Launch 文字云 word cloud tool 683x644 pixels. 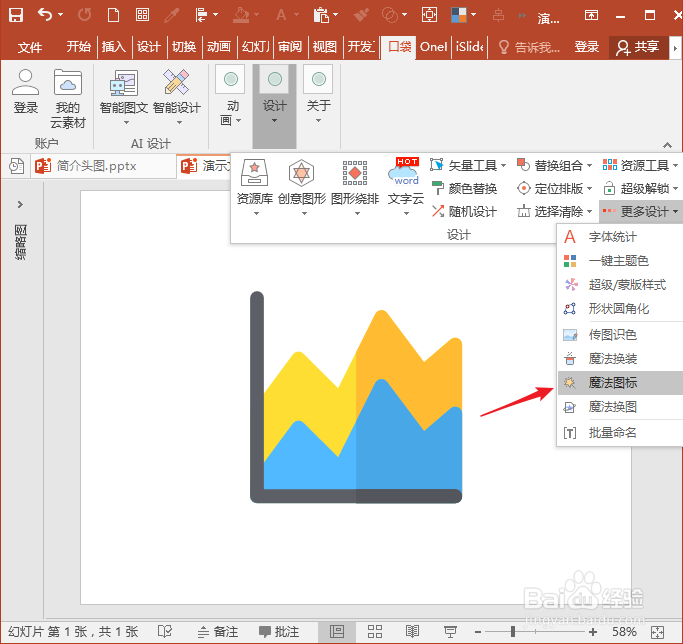coord(406,187)
